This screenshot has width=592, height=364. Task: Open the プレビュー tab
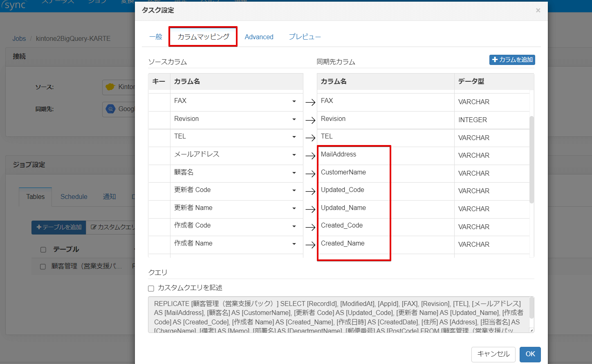click(305, 37)
